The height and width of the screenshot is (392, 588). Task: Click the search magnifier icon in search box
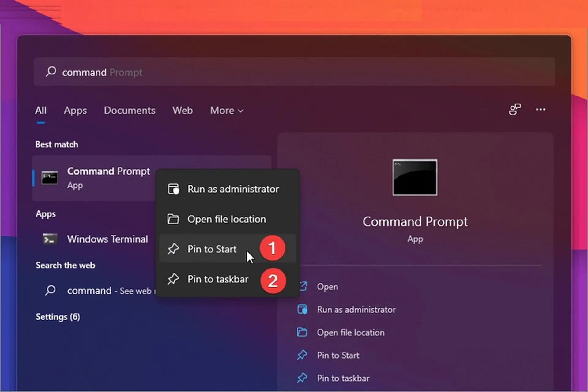[51, 72]
